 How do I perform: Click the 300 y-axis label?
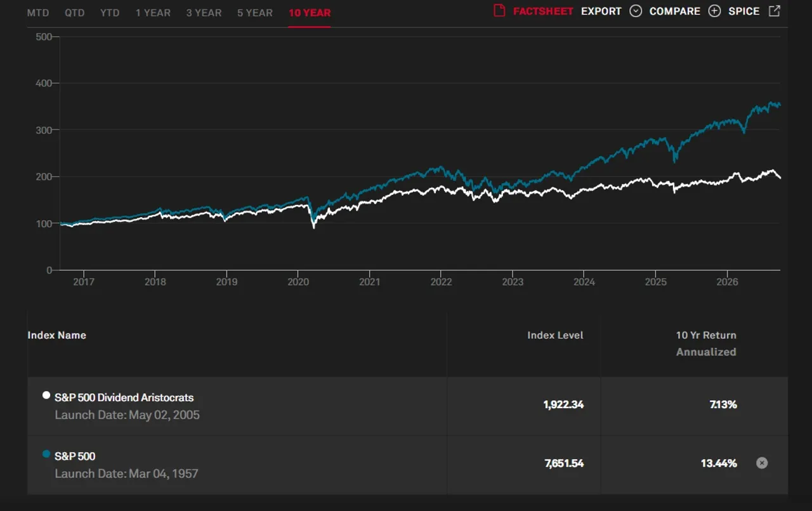44,130
